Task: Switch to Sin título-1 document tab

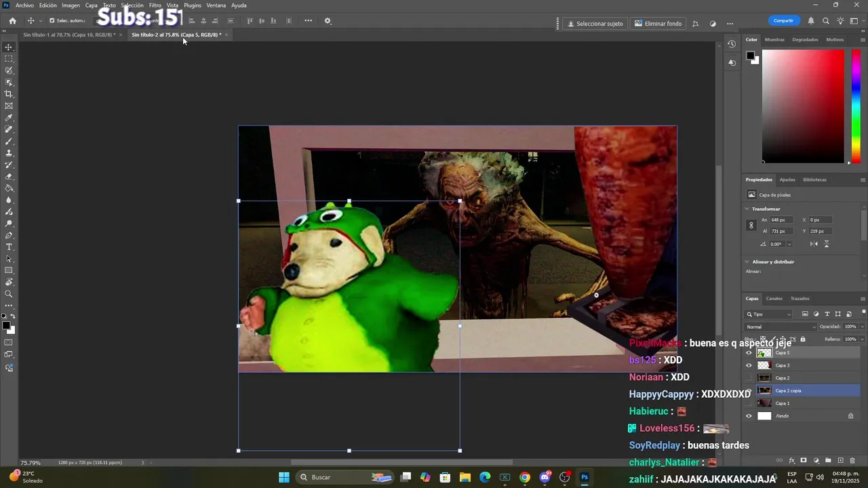Action: click(x=69, y=35)
